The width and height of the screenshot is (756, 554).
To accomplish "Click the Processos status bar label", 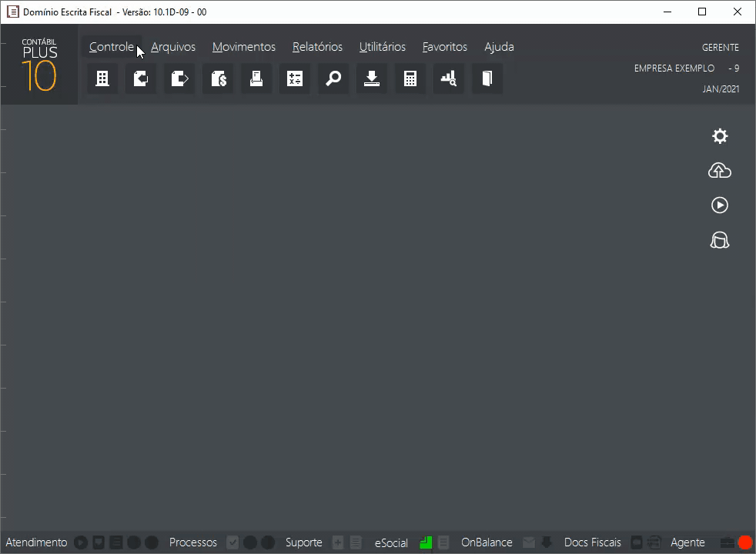I will pos(193,542).
